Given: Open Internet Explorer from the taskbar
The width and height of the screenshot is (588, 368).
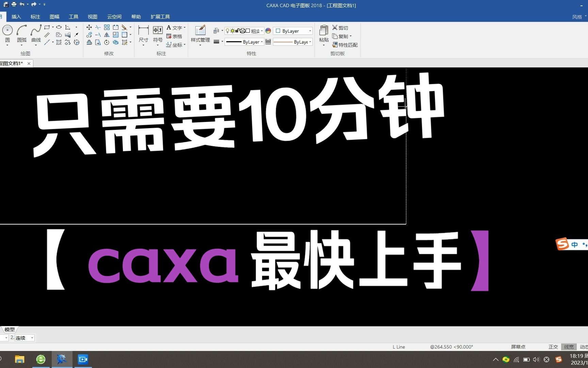Looking at the screenshot, I should pyautogui.click(x=40, y=359).
